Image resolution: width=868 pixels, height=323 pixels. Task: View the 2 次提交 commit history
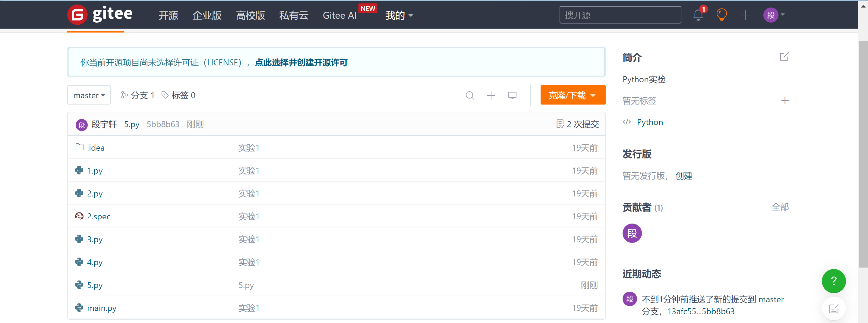582,124
